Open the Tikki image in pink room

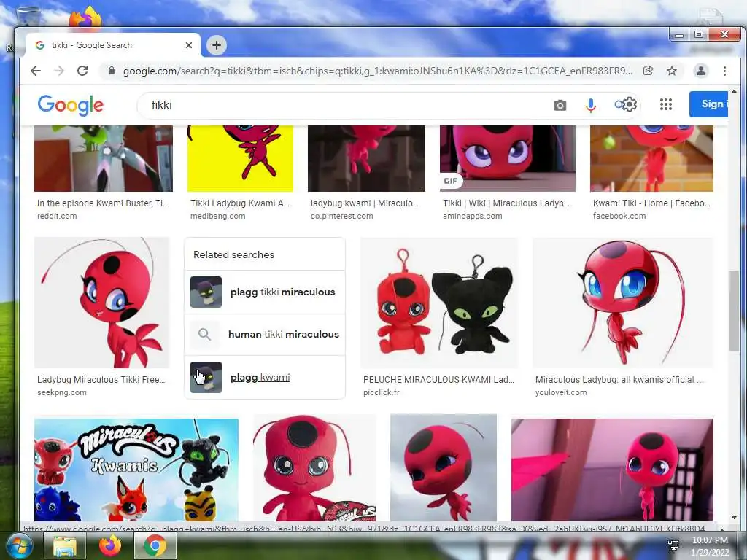tap(612, 470)
